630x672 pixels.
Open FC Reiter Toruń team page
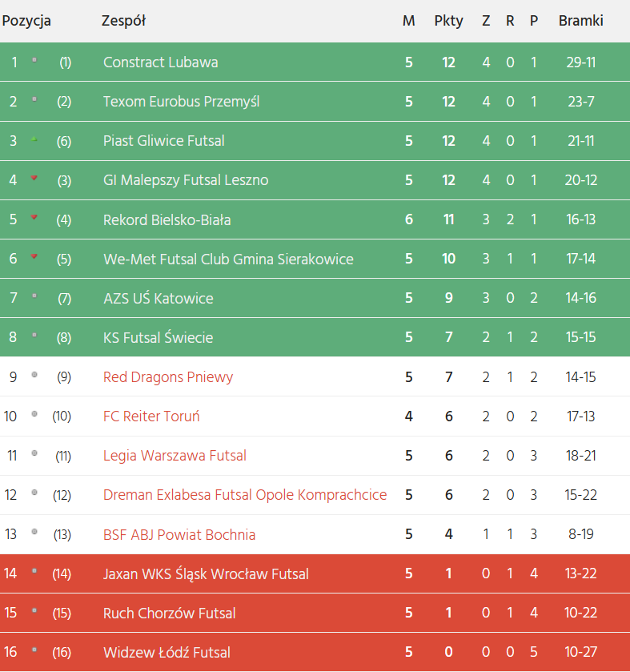click(x=151, y=416)
